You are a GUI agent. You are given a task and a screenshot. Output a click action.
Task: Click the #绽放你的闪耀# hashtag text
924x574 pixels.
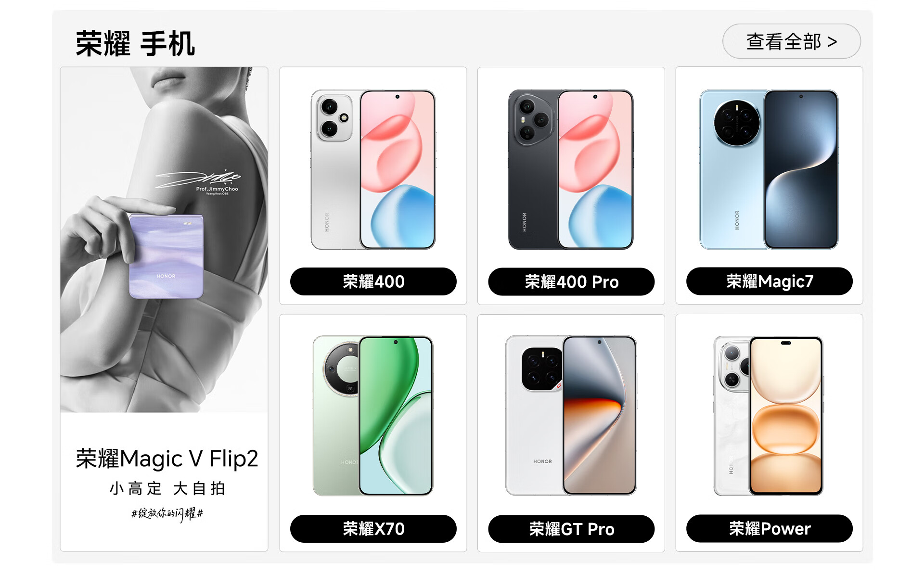(x=167, y=514)
